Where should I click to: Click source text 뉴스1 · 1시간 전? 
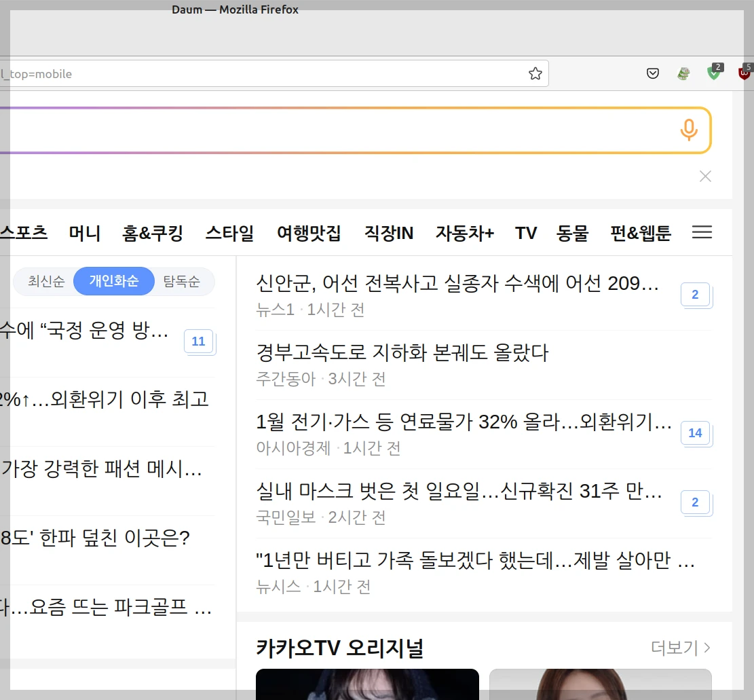click(x=310, y=310)
